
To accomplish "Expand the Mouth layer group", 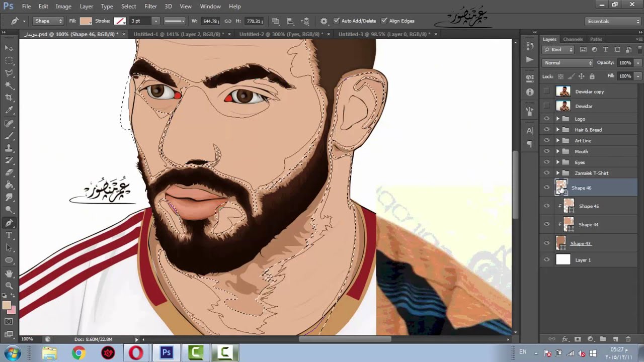I will 557,151.
